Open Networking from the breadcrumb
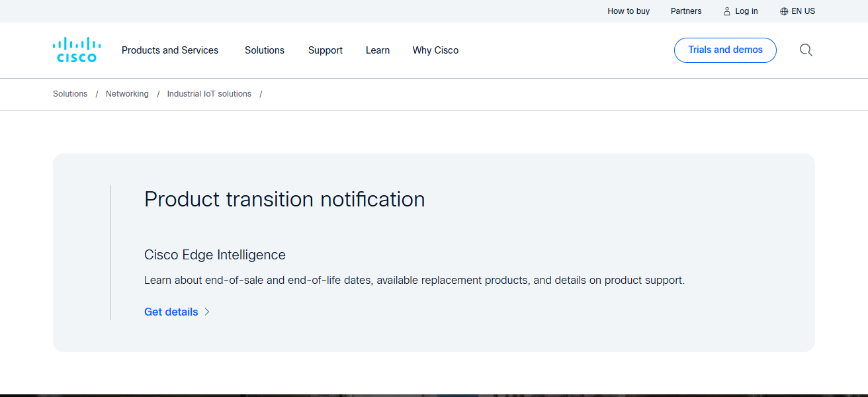The height and width of the screenshot is (397, 868). 127,94
